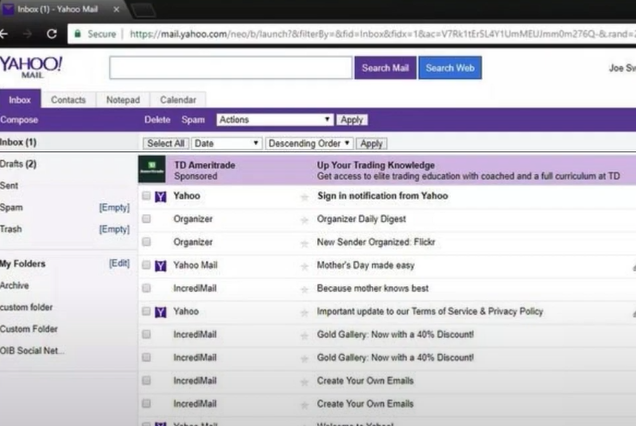Open the Calendar tab
This screenshot has height=426, width=636.
tap(178, 100)
